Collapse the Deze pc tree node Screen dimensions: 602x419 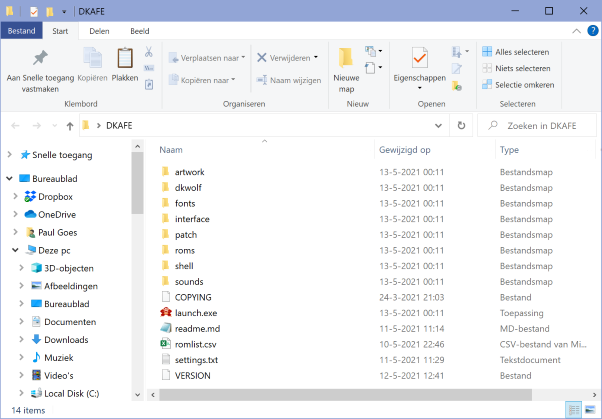(x=15, y=250)
